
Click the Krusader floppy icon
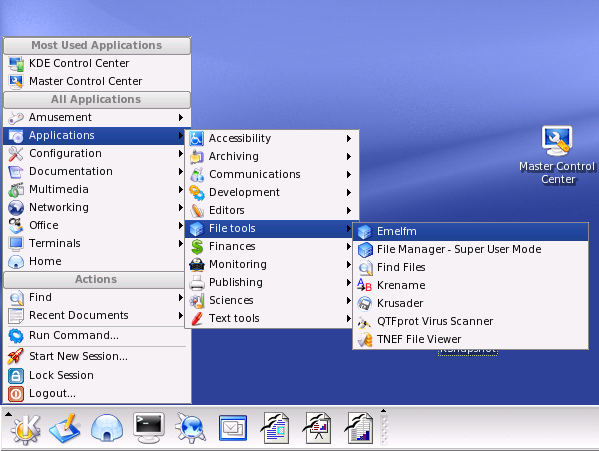(x=364, y=304)
